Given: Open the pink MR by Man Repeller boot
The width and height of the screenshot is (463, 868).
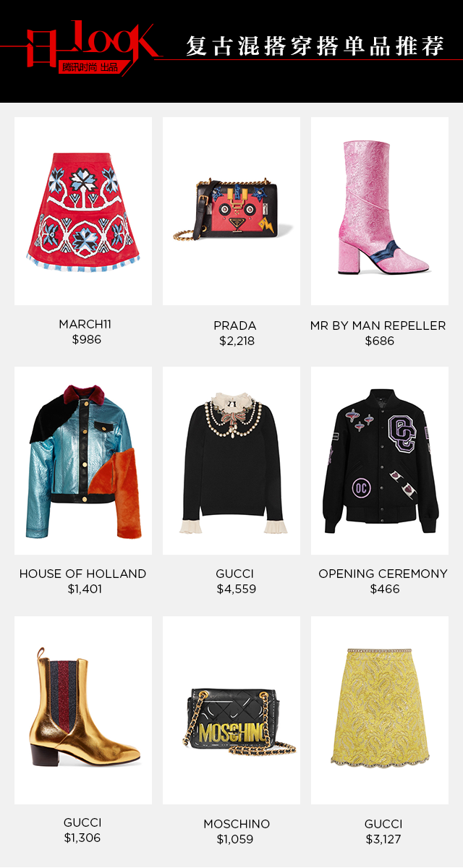Looking at the screenshot, I should (380, 210).
